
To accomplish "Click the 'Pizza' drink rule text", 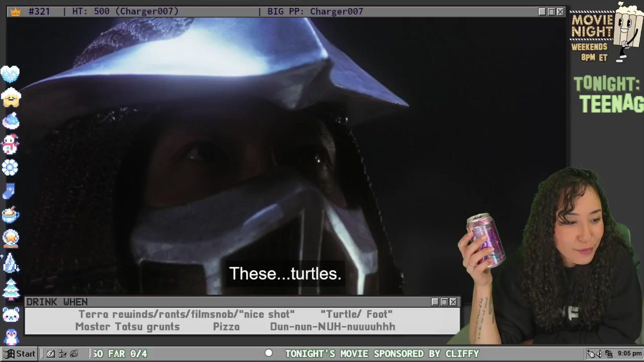I will (x=226, y=326).
